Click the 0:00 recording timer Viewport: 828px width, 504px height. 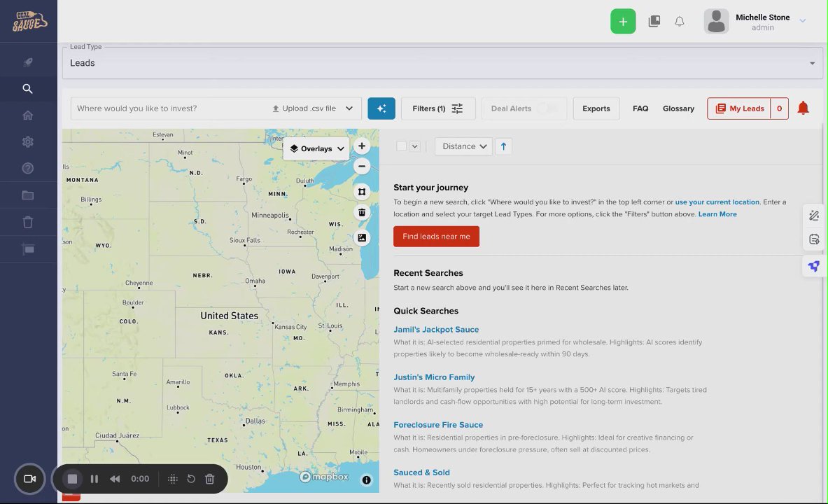(140, 479)
